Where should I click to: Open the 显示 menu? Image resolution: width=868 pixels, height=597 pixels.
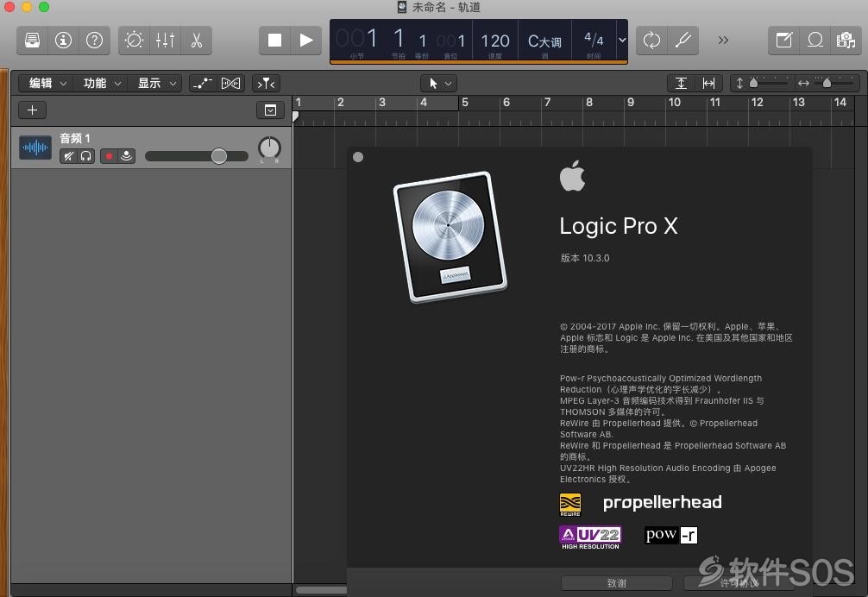[156, 83]
